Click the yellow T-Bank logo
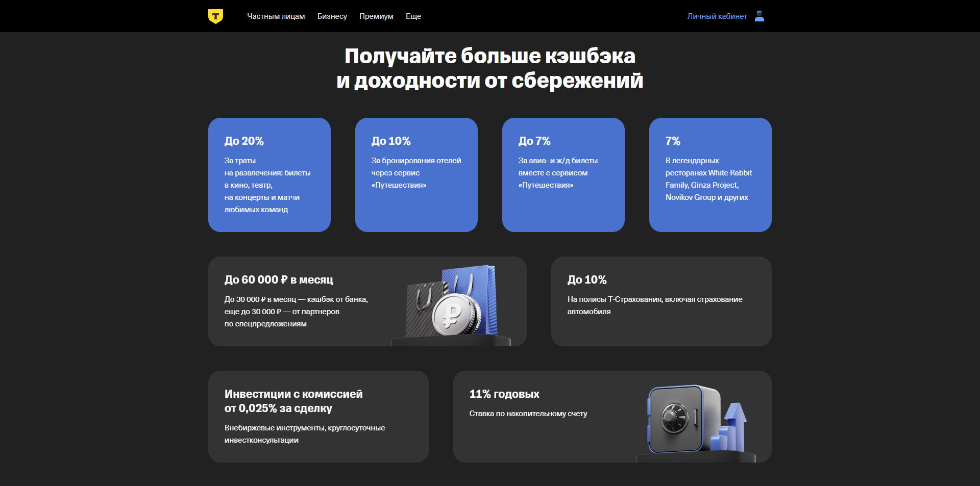The image size is (980, 486). pyautogui.click(x=216, y=16)
